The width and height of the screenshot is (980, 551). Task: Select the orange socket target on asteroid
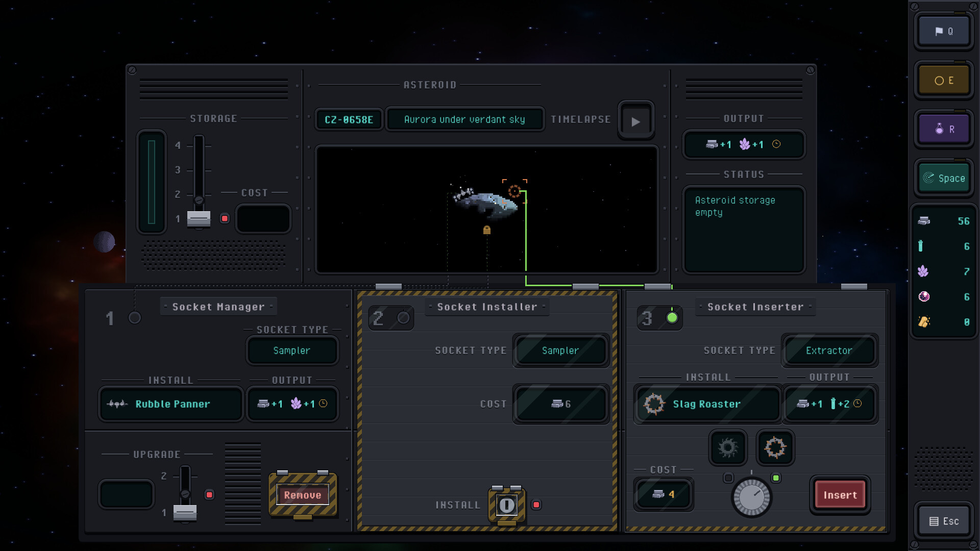[514, 191]
